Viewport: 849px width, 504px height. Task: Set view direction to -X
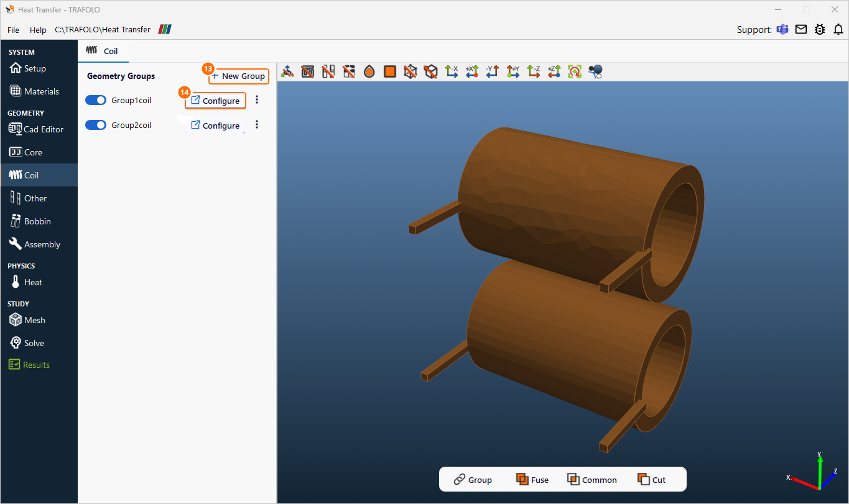(x=452, y=71)
